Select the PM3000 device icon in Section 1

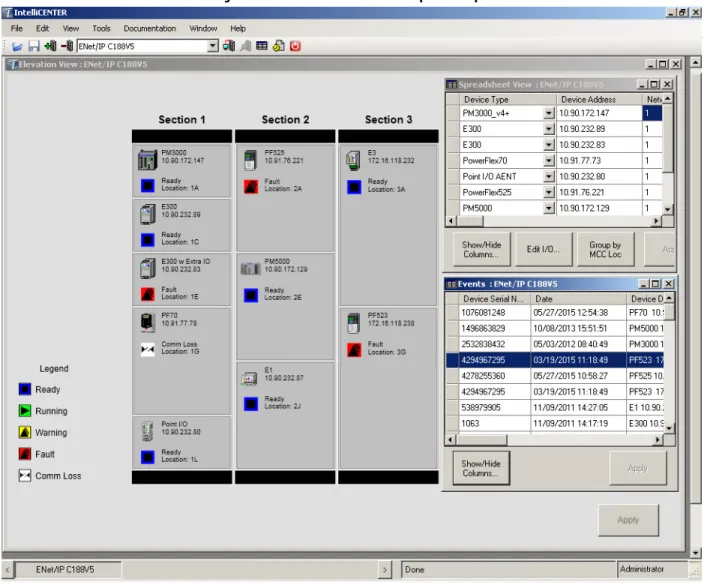pyautogui.click(x=147, y=160)
